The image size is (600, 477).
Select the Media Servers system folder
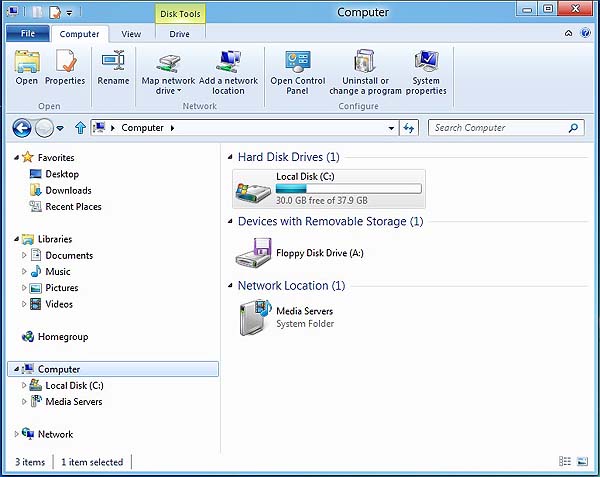click(x=253, y=317)
